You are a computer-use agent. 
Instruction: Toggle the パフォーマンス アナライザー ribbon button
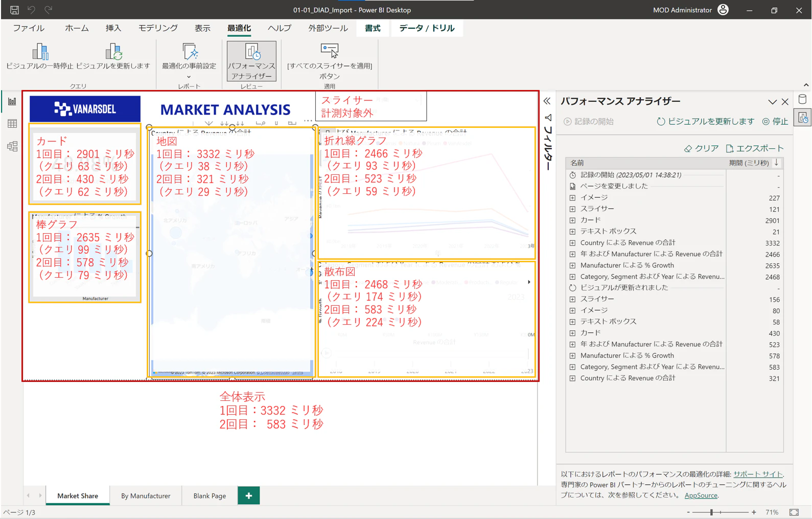[251, 61]
